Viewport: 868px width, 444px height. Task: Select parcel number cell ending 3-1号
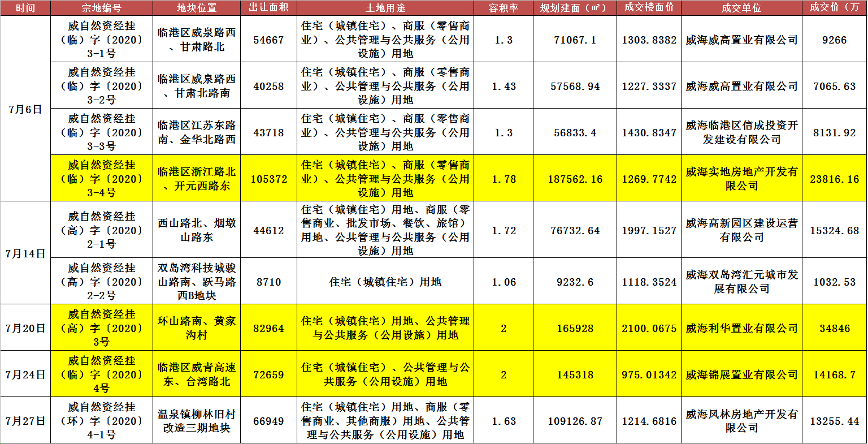click(102, 40)
